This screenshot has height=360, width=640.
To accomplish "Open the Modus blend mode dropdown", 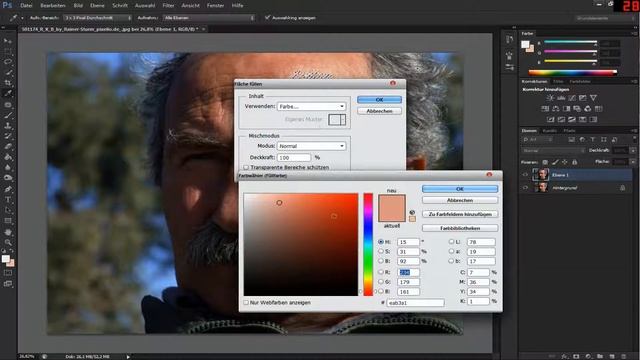I will (311, 146).
